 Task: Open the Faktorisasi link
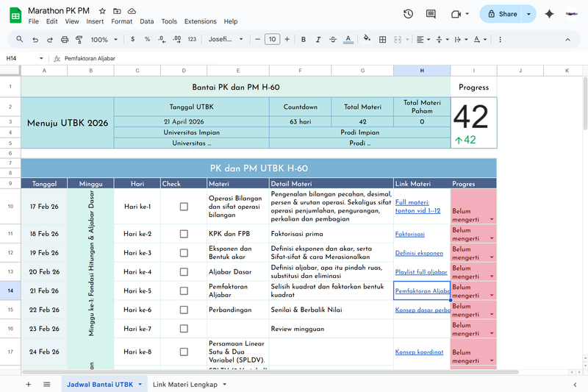click(x=410, y=234)
